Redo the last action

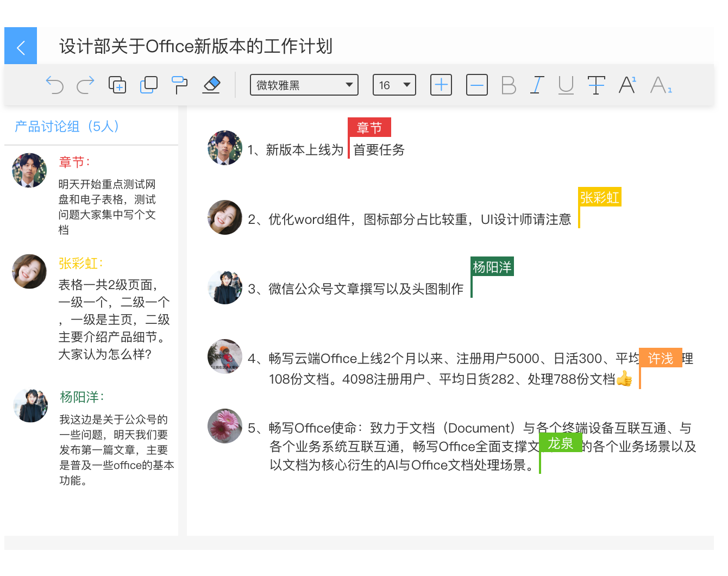click(85, 85)
